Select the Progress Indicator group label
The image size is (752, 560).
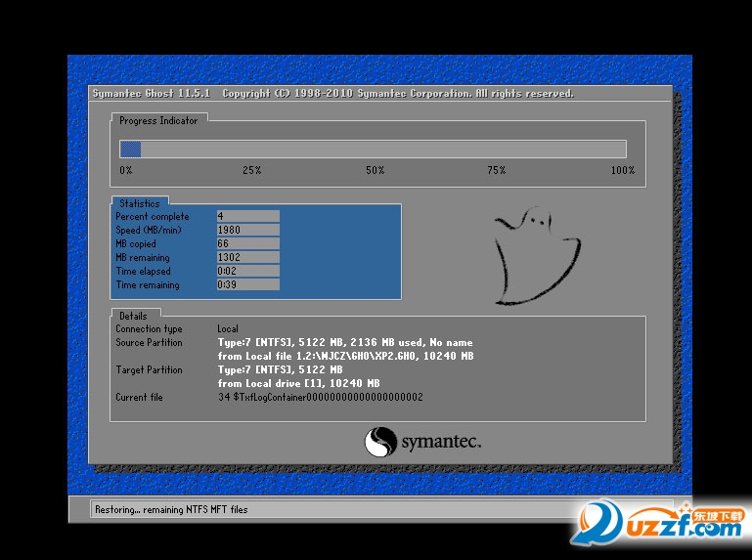pyautogui.click(x=158, y=120)
